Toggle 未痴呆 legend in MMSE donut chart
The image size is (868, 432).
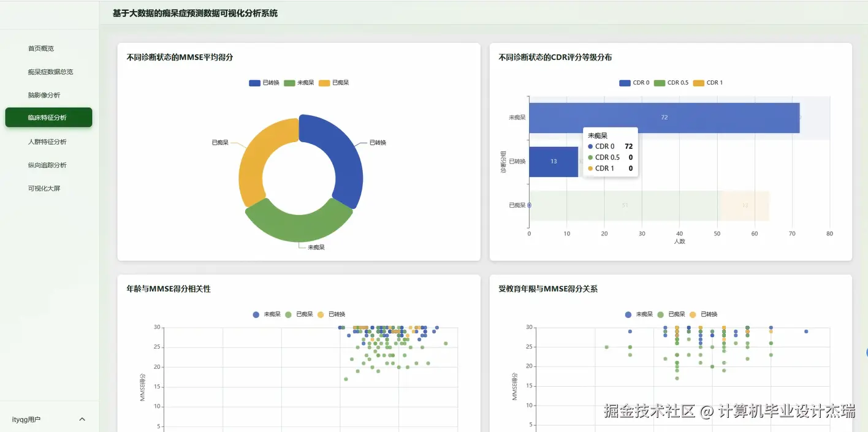pos(299,83)
